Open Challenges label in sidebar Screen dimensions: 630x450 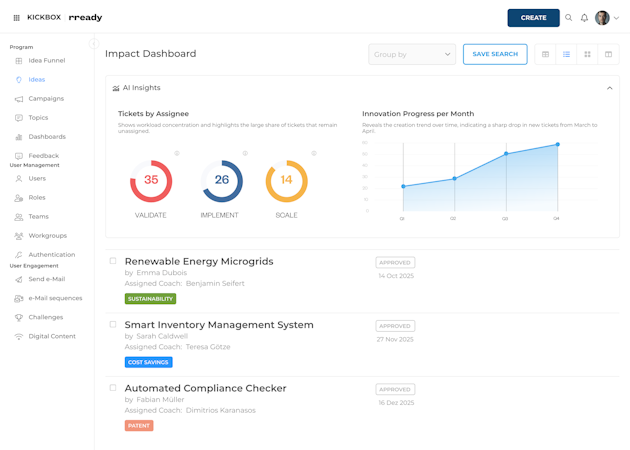[x=46, y=317]
